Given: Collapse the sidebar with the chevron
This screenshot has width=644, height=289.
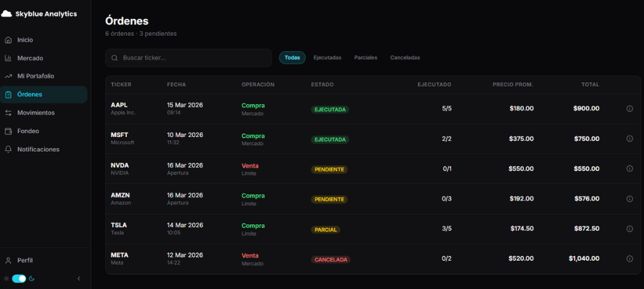Looking at the screenshot, I should click(79, 279).
